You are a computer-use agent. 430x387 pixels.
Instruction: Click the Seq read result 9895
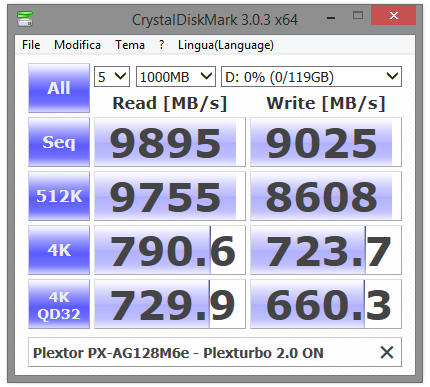coord(170,142)
